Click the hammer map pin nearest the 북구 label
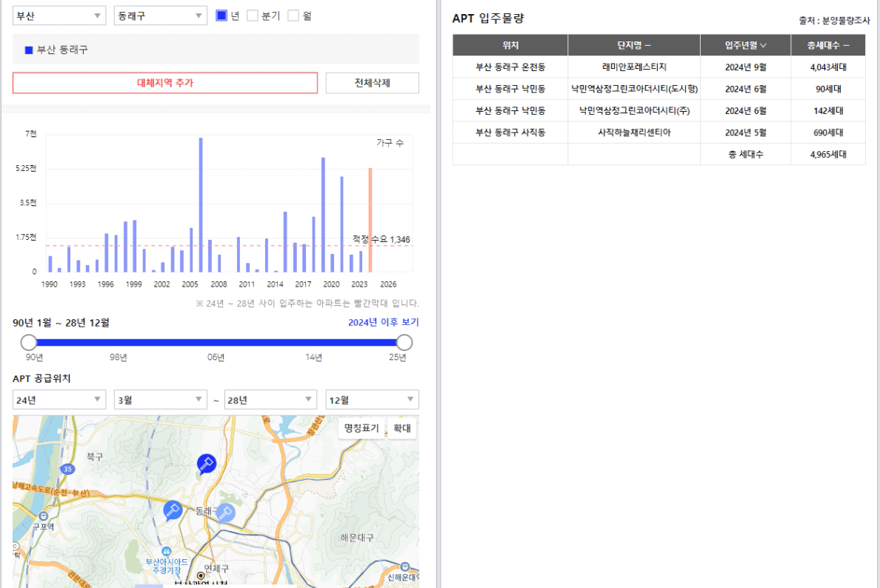The image size is (880, 588). (207, 464)
